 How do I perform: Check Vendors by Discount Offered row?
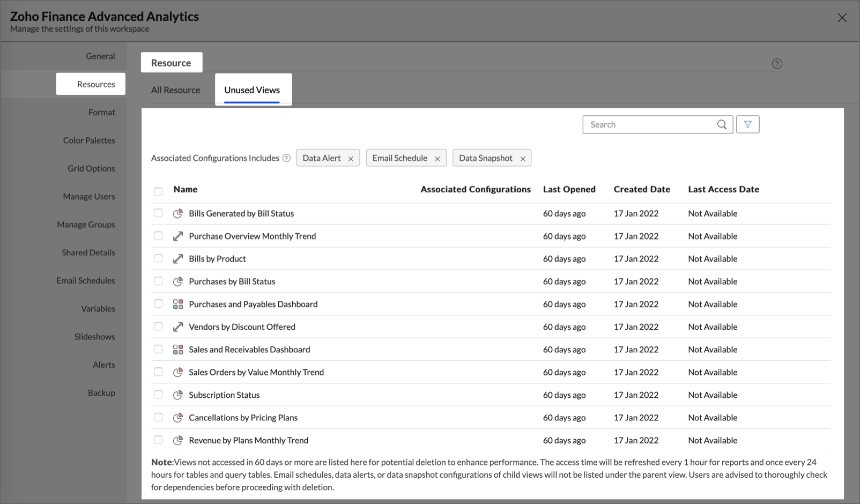(158, 327)
